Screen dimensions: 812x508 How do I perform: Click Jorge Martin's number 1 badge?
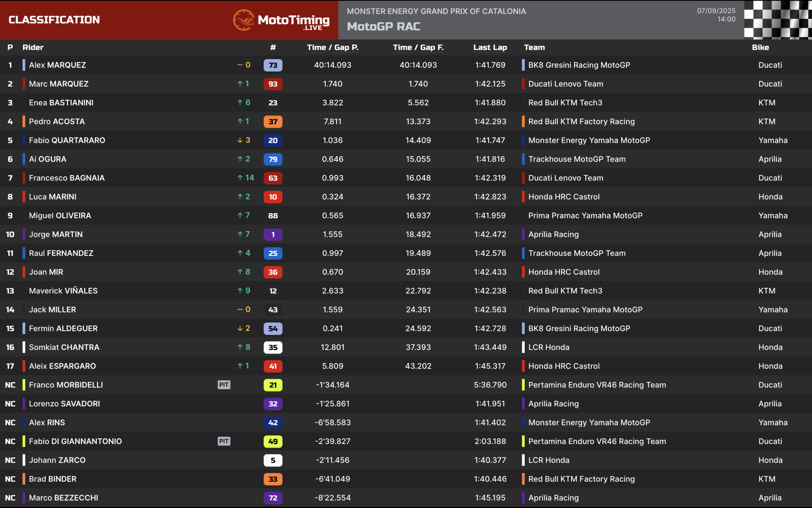click(x=273, y=235)
